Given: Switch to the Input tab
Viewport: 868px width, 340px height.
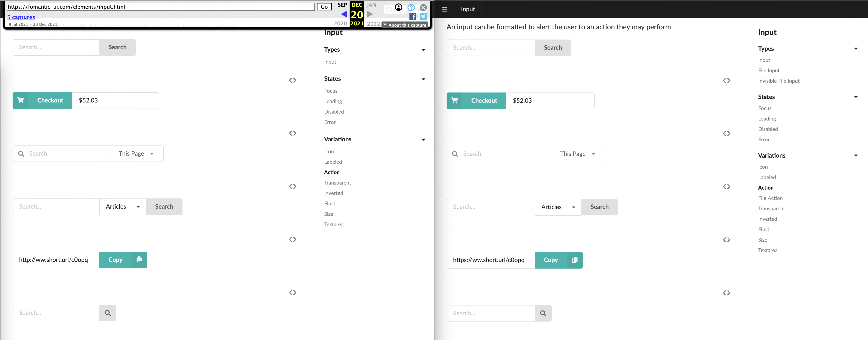Looking at the screenshot, I should click(x=468, y=9).
